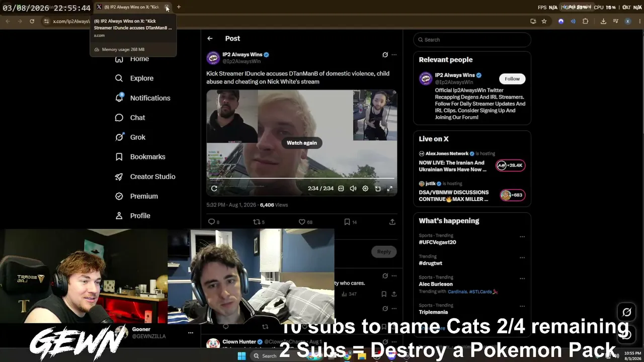The image size is (644, 362).
Task: Click the Creator Studio rocket icon
Action: click(x=119, y=176)
